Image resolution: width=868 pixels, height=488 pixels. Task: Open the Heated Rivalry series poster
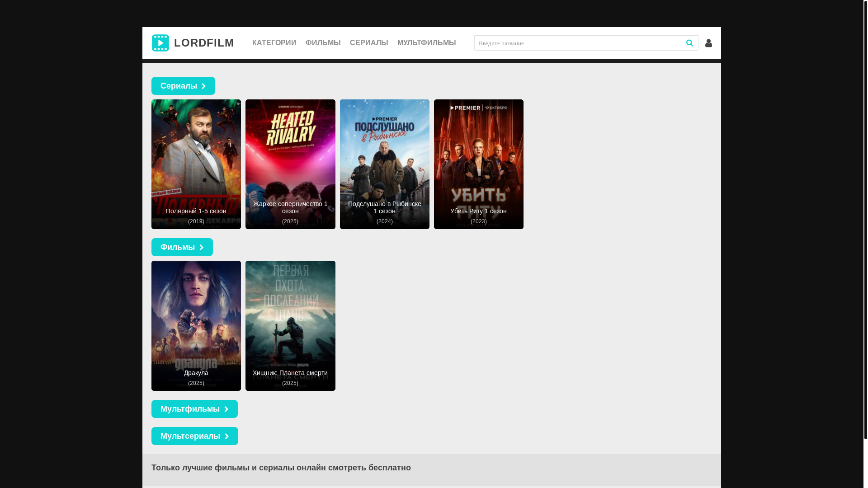pos(290,164)
